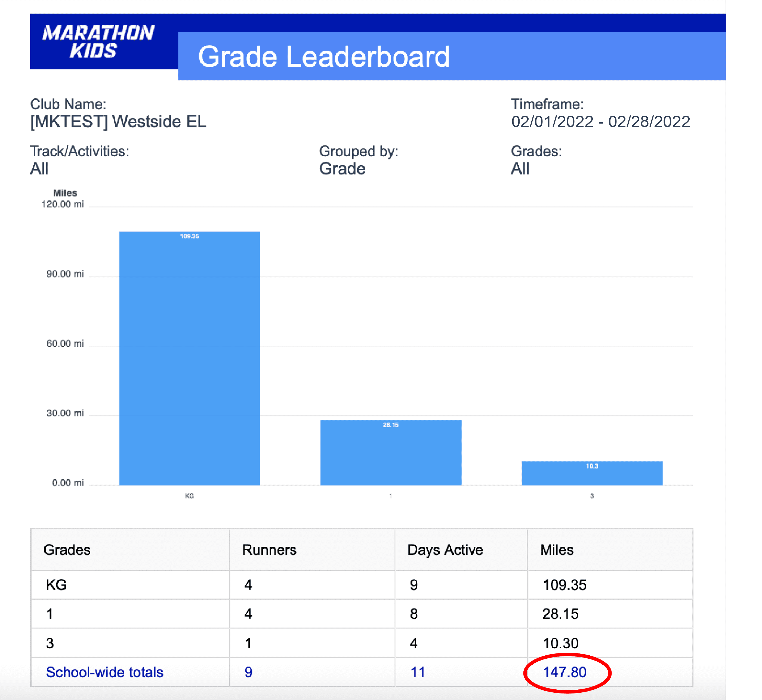Click the 10.3 bar value label
Screen dimensions: 762x700
(x=592, y=466)
